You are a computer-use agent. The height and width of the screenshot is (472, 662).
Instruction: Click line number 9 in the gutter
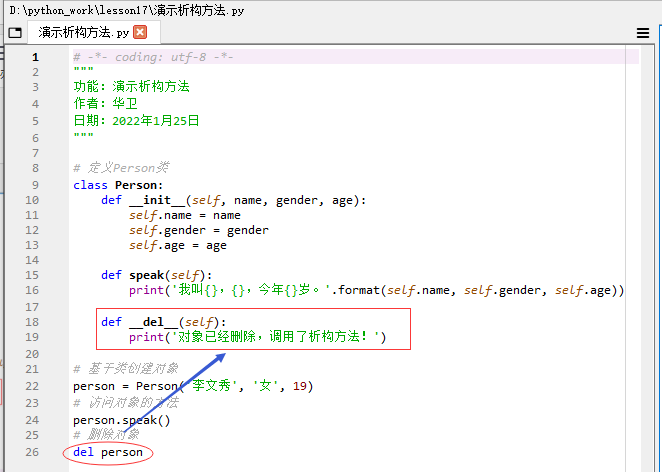click(35, 185)
